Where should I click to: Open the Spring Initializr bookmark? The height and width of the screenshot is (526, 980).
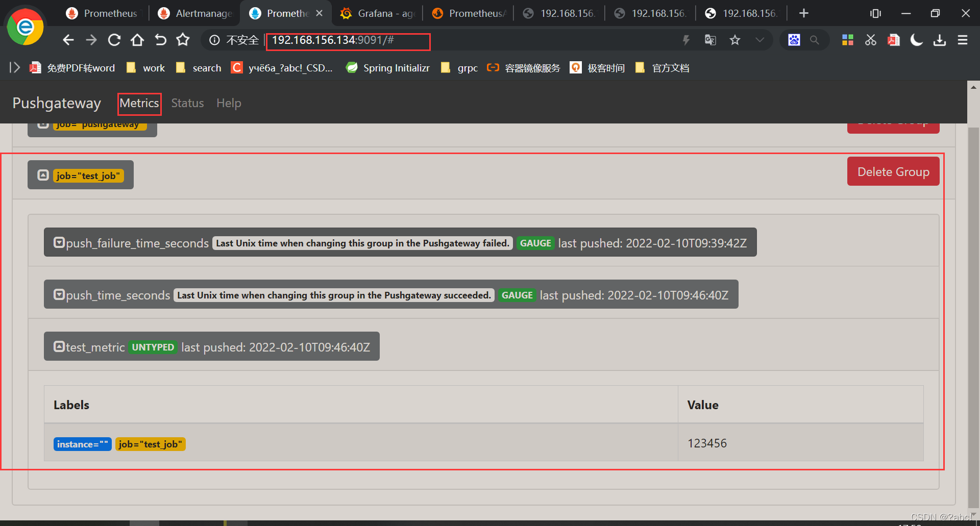click(x=388, y=68)
